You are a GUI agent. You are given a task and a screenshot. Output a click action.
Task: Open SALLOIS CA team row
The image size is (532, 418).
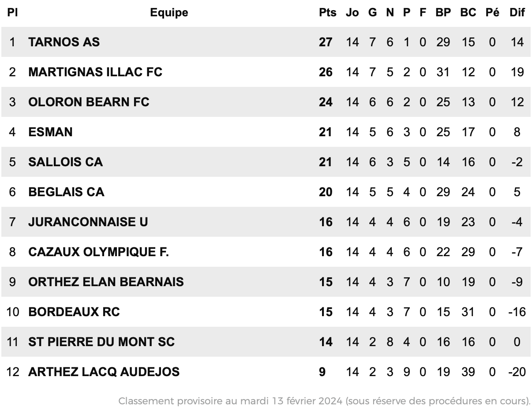coord(266,162)
